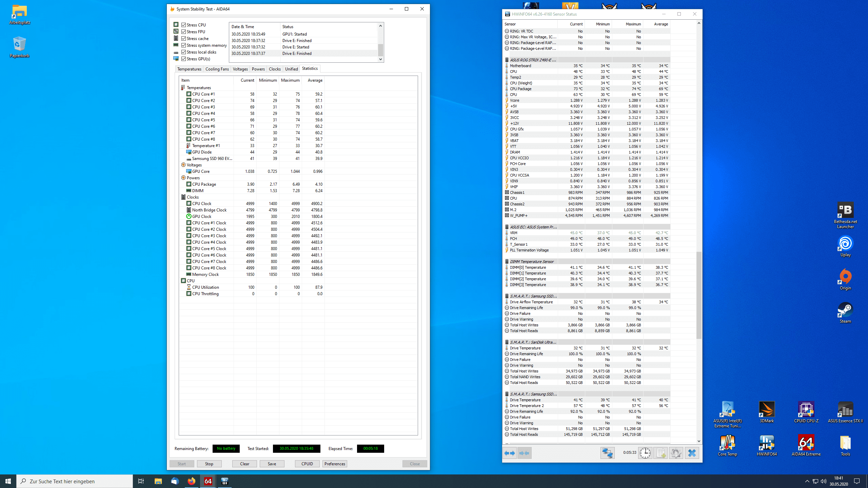Reset elapsed clock in HWiNFO64

tap(645, 453)
